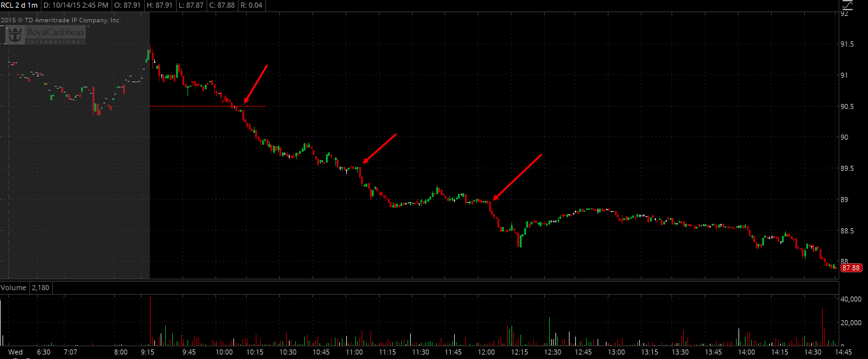The image size is (868, 359).
Task: Click the 40,000 volume axis label
Action: coord(851,299)
